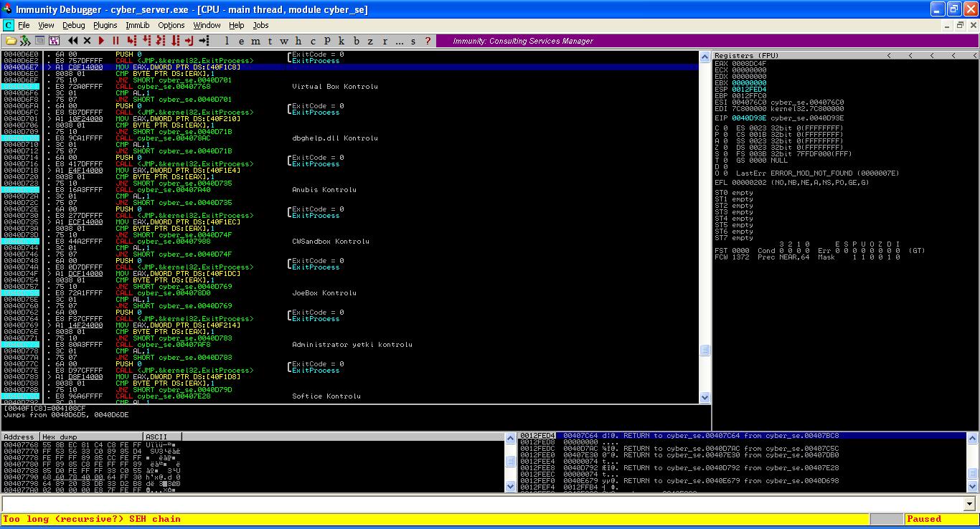980x529 pixels.
Task: Click the restart program rewind icon
Action: tap(73, 41)
